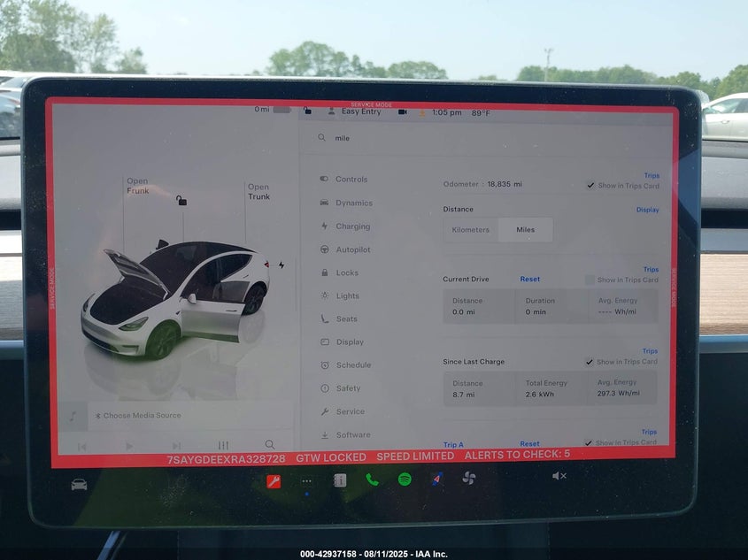Viewport: 748px width, 560px height.
Task: Tap the car icon for vehicle controls
Action: 79,484
